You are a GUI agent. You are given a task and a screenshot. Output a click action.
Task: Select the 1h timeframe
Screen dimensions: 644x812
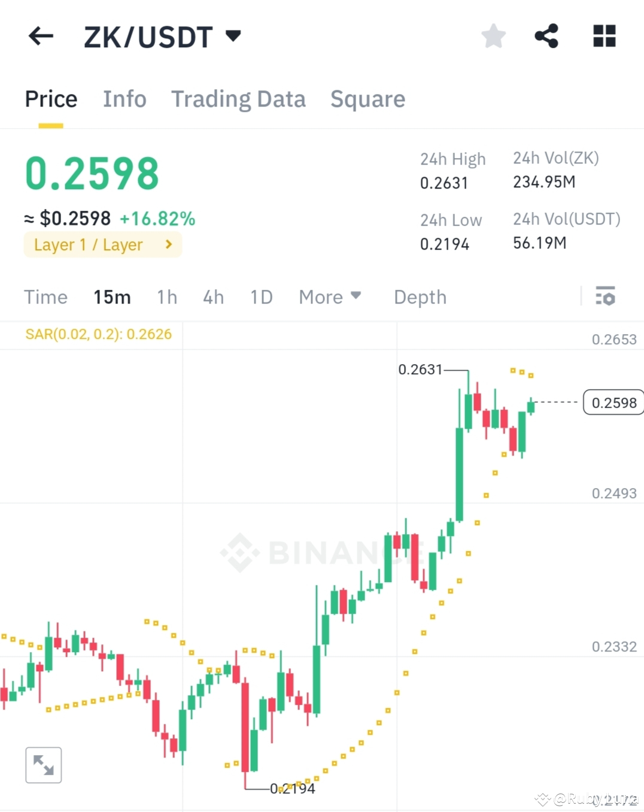pyautogui.click(x=166, y=296)
